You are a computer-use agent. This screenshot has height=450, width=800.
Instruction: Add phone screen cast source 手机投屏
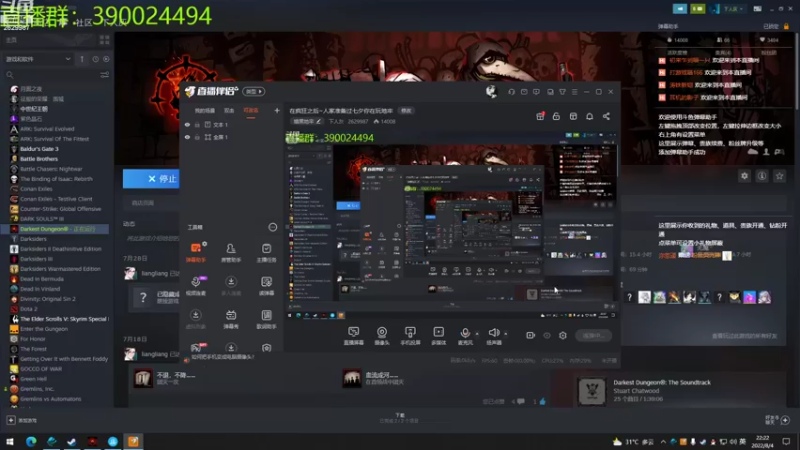tap(410, 336)
